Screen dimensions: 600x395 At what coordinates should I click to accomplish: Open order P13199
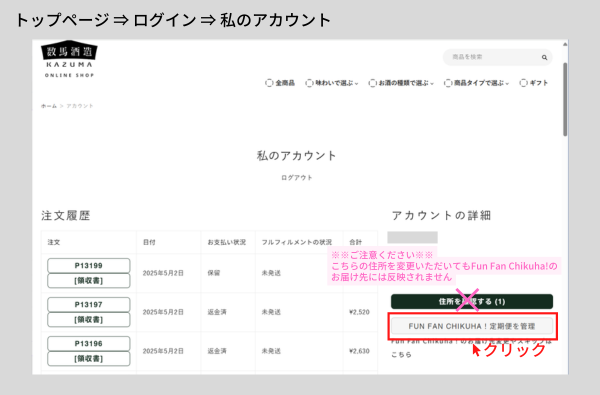[88, 266]
